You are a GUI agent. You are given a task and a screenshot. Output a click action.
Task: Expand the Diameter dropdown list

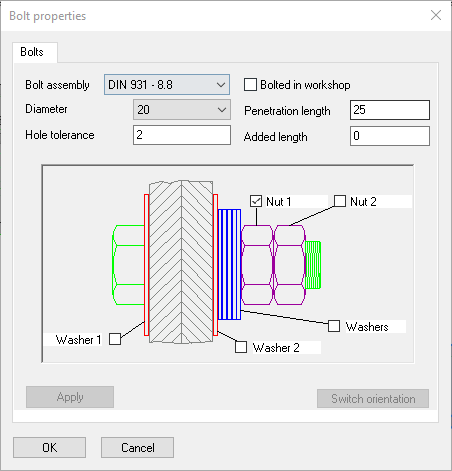point(182,110)
